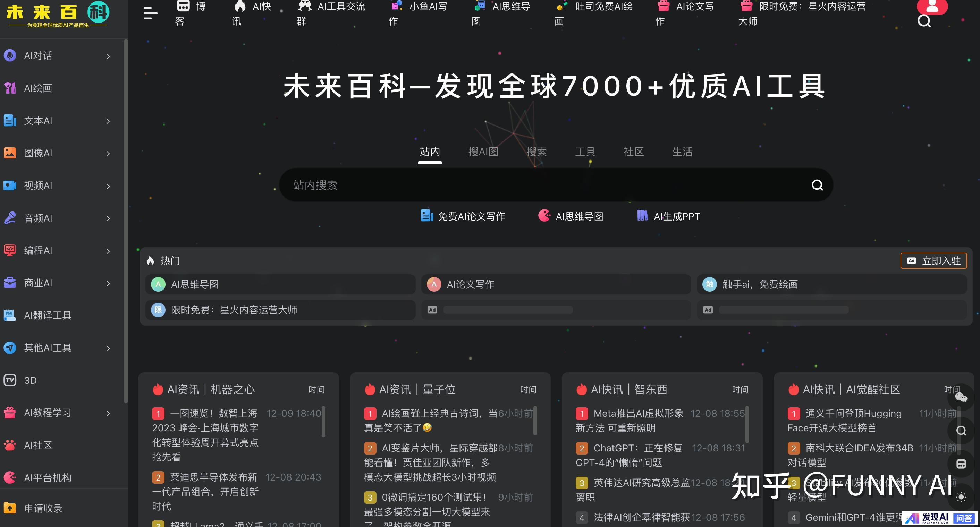Switch to the 搜AI图 search tab
This screenshot has width=980, height=527.
click(x=483, y=152)
